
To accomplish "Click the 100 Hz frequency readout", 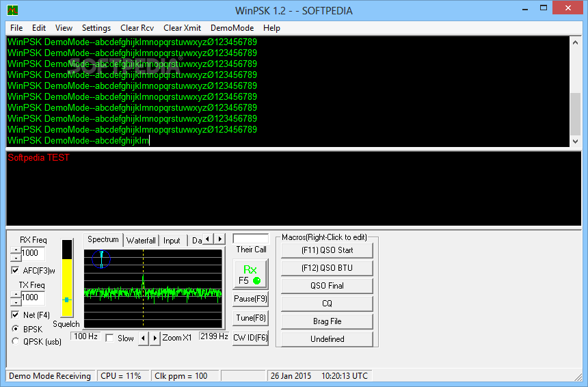I will [86, 336].
